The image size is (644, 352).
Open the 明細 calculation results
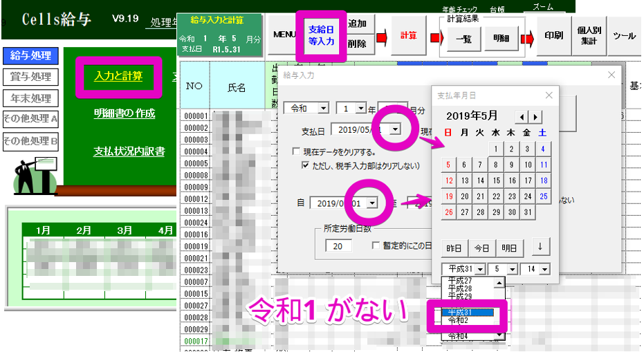501,38
